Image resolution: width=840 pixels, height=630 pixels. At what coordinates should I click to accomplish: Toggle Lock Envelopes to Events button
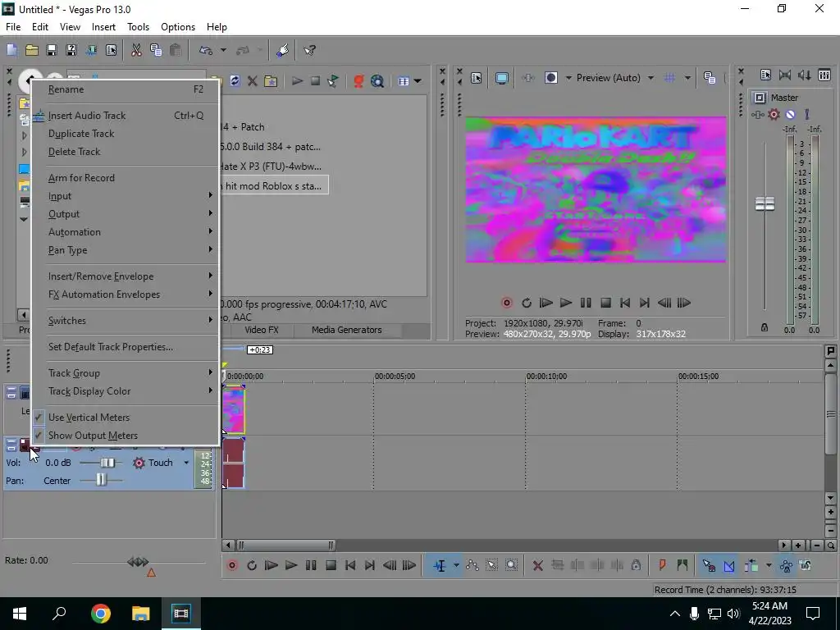[x=786, y=565]
